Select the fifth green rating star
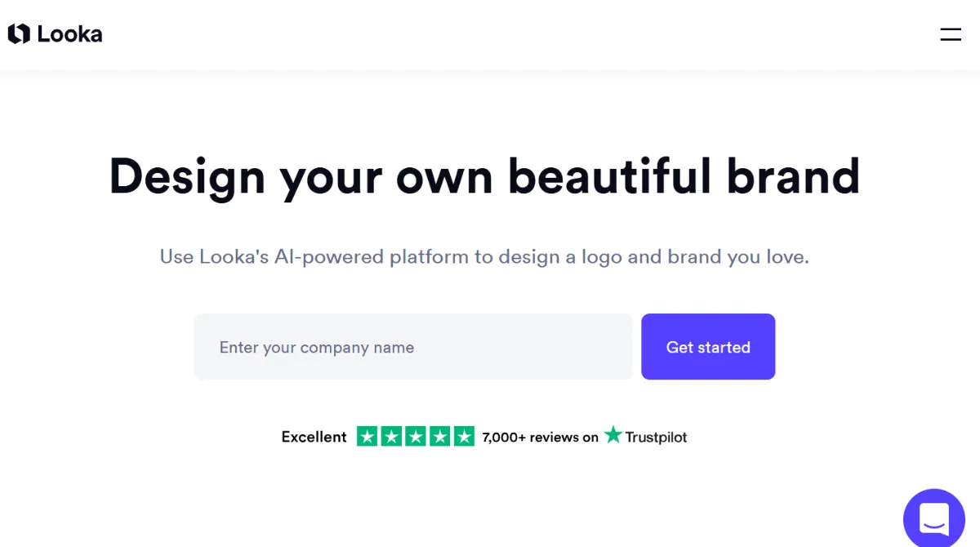This screenshot has height=547, width=980. coord(464,437)
